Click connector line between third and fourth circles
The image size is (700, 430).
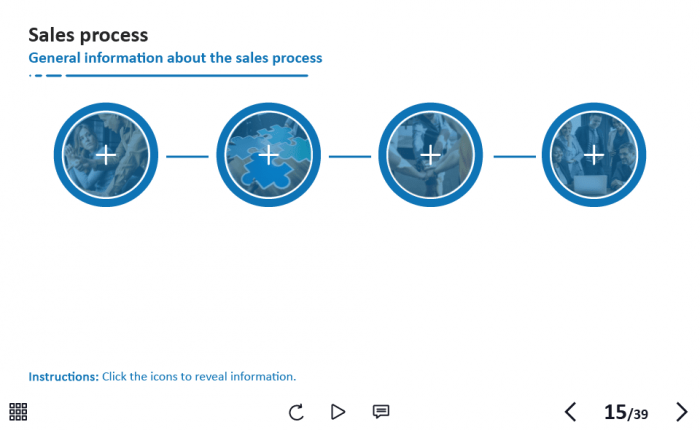(513, 156)
